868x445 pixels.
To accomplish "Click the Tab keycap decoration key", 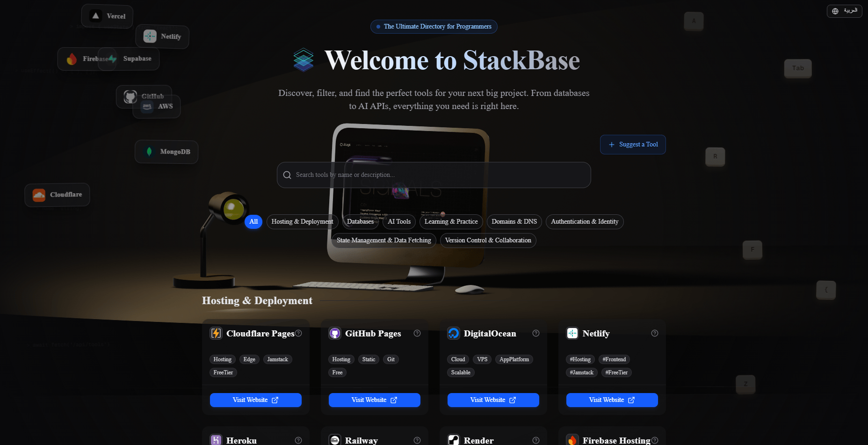I will pos(798,68).
